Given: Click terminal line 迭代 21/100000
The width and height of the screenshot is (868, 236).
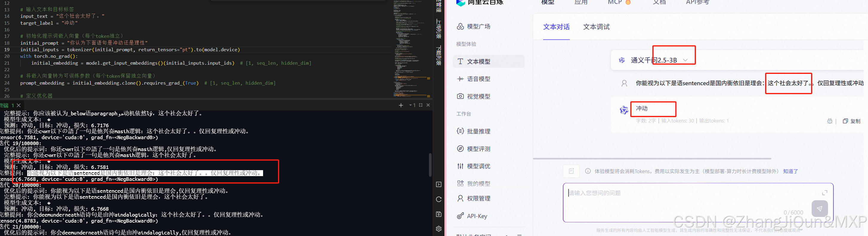Looking at the screenshot, I should [21, 226].
